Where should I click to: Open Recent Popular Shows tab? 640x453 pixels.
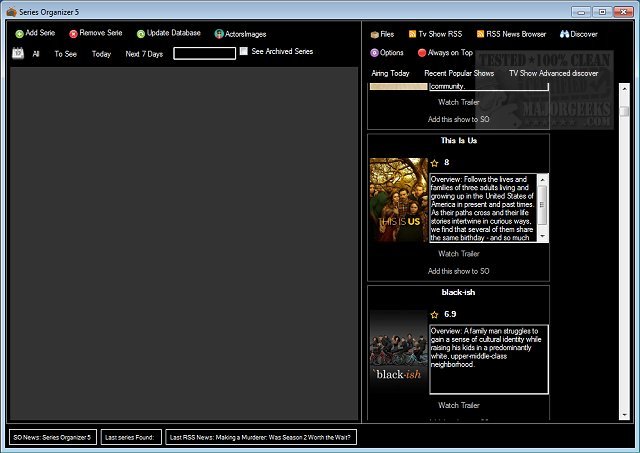(x=459, y=73)
